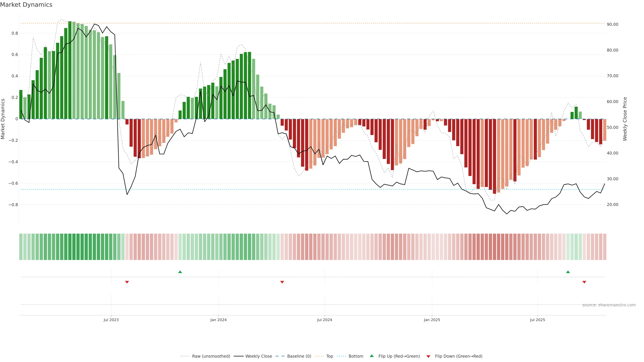This screenshot has height=362, width=644.
Task: Click the Market Dynamics chart title
Action: [x=26, y=5]
